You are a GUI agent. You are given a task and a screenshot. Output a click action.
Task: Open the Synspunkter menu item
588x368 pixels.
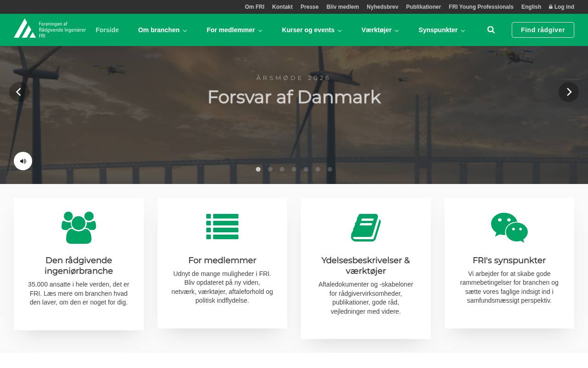point(441,30)
